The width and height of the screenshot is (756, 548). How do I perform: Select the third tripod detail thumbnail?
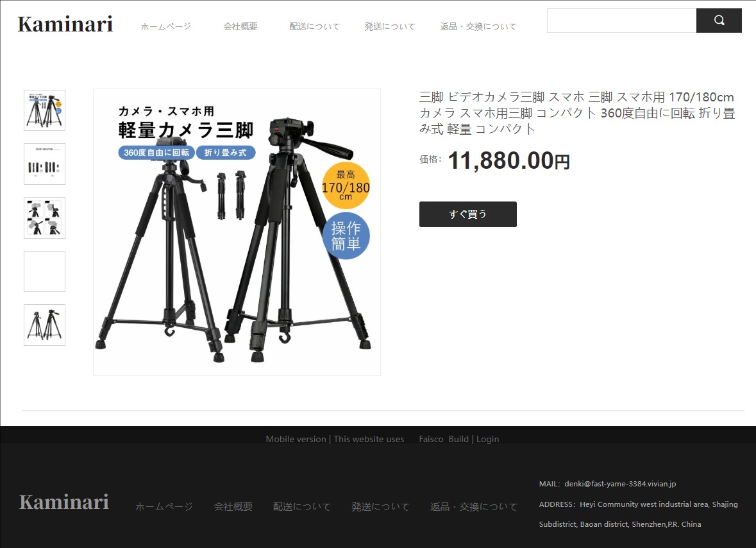pyautogui.click(x=44, y=218)
